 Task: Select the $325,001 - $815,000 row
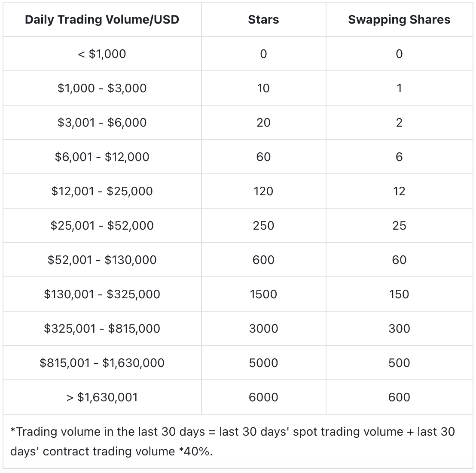[102, 329]
